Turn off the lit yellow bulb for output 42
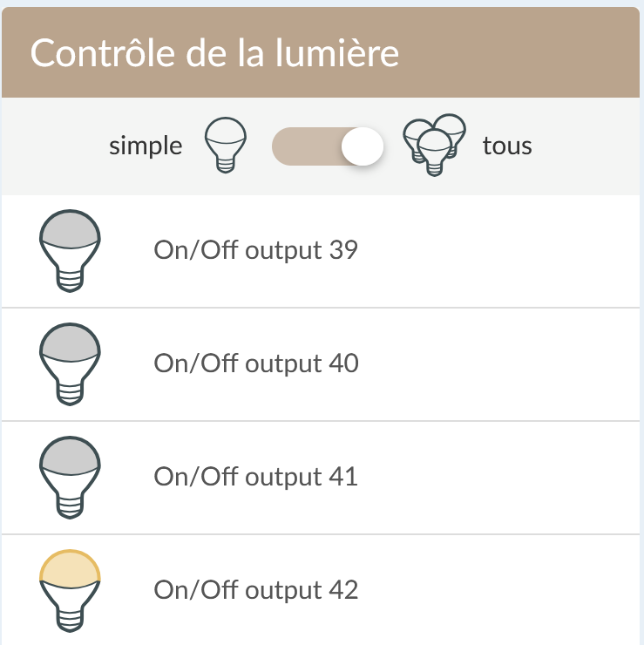644x645 pixels. pyautogui.click(x=70, y=591)
